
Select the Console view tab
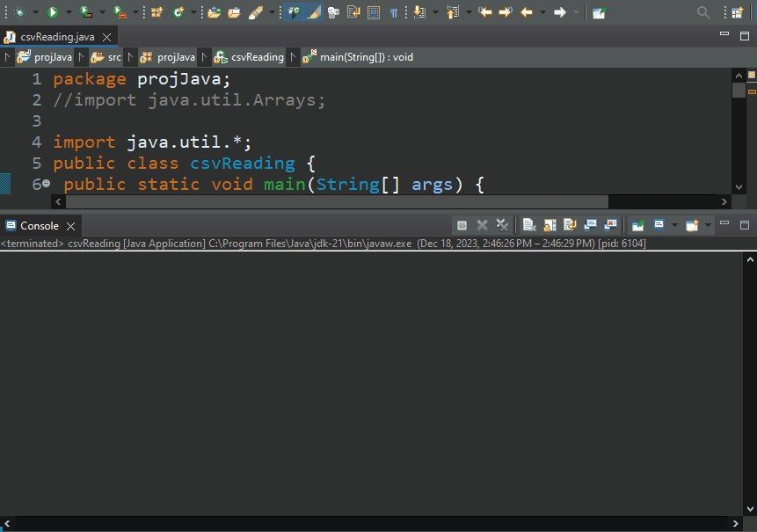point(39,226)
